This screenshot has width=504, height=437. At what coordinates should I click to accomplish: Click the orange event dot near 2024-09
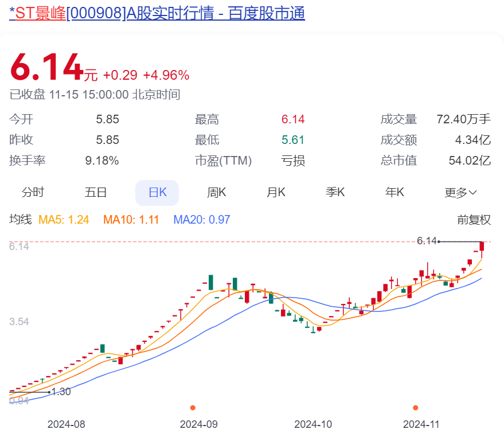click(193, 408)
